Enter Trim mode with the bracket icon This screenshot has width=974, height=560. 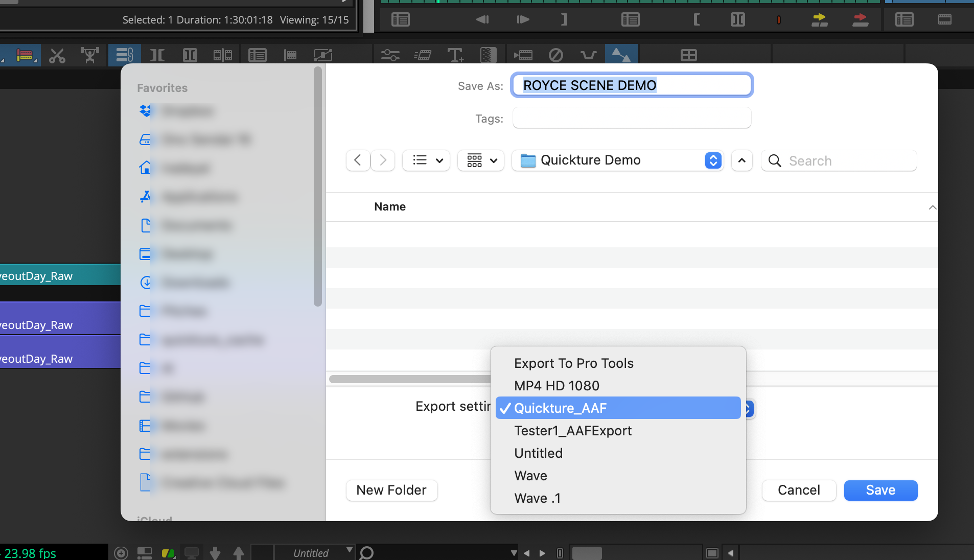point(157,55)
